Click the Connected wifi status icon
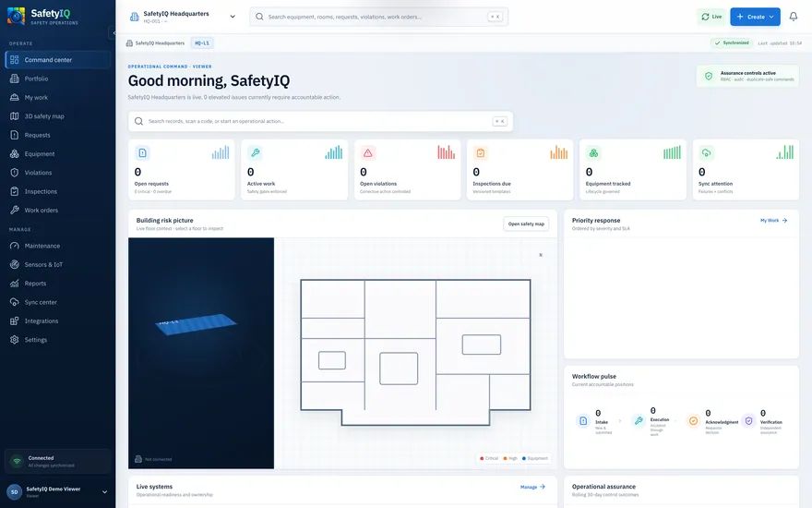 click(x=17, y=461)
